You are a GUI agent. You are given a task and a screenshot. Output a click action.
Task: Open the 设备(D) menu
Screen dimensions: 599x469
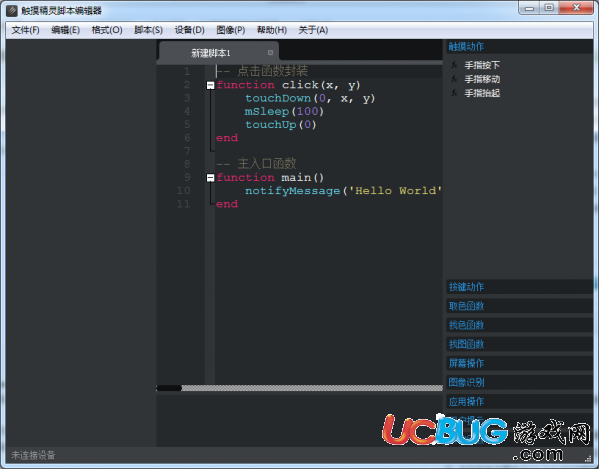point(189,30)
